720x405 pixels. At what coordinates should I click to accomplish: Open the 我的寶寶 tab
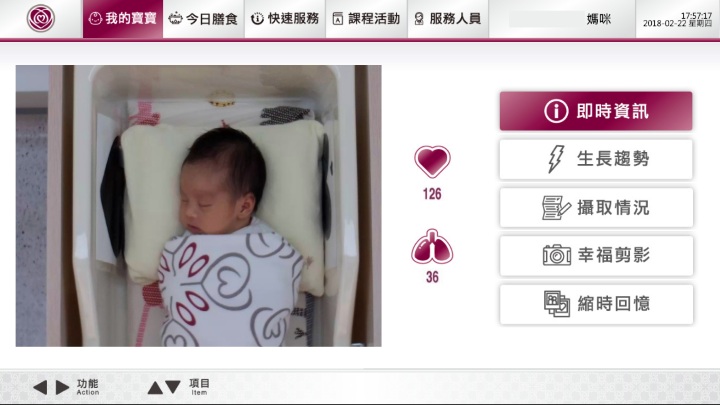(x=123, y=19)
